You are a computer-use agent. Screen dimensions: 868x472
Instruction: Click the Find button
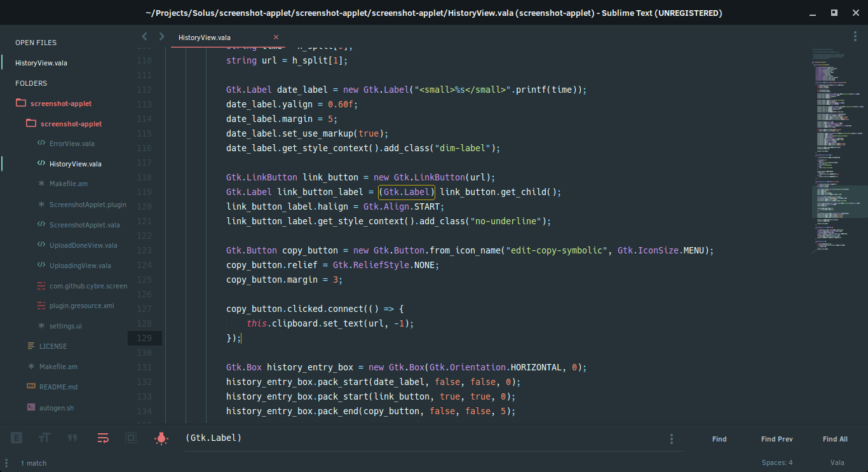coord(719,439)
